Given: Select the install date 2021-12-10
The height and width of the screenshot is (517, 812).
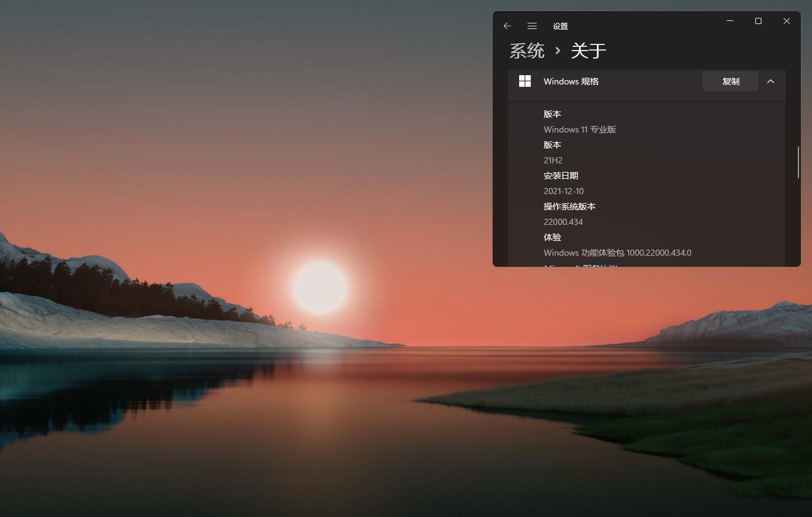Looking at the screenshot, I should pyautogui.click(x=564, y=191).
